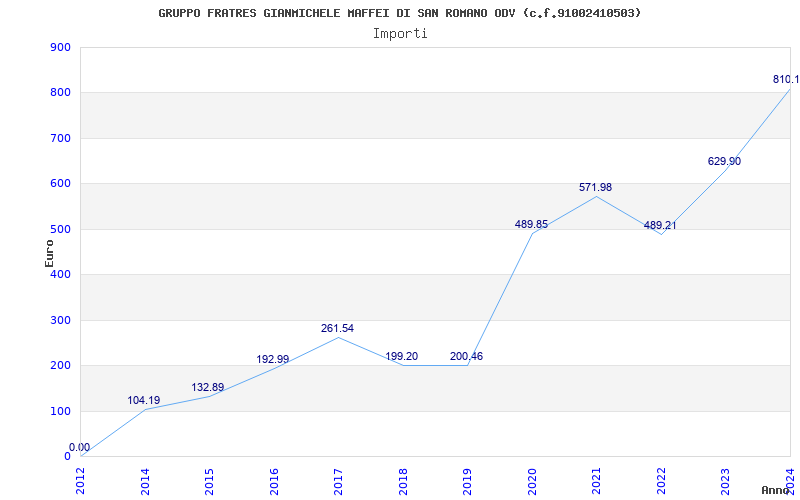Screen dimensions: 800x500
Task: Select the 0.00 data label
Action: click(x=80, y=447)
